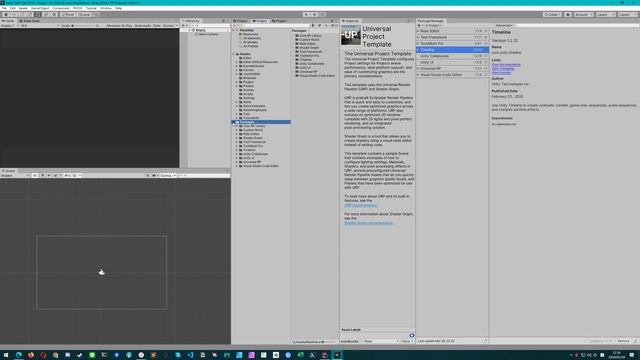
Task: Select All Prefabs in Favorites
Action: (x=251, y=46)
